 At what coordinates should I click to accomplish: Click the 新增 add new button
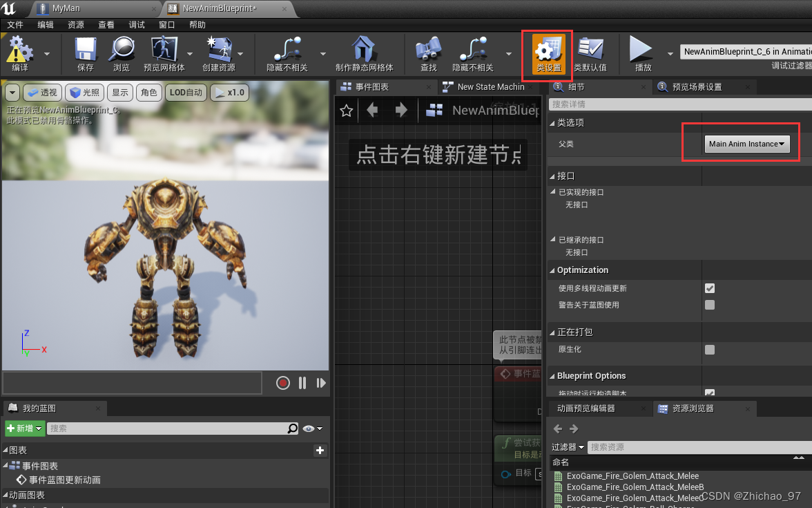pos(24,429)
